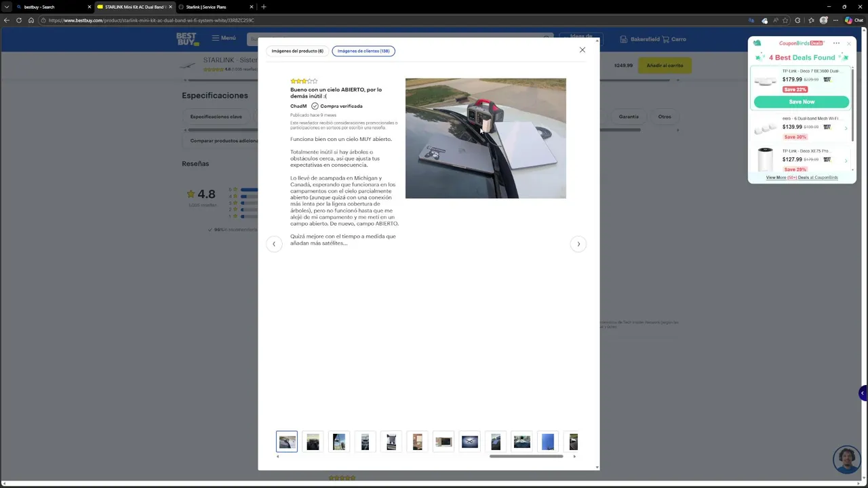The width and height of the screenshot is (868, 488).
Task: Click the presenter webcam avatar
Action: (x=847, y=460)
